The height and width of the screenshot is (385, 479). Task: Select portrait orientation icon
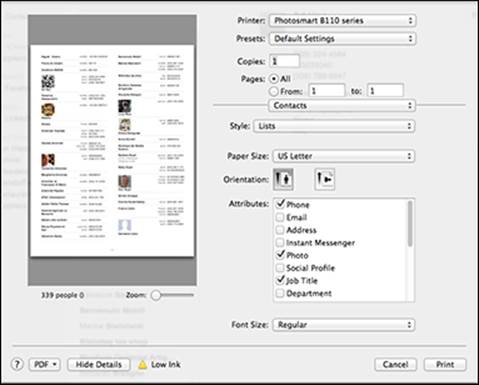coord(283,179)
